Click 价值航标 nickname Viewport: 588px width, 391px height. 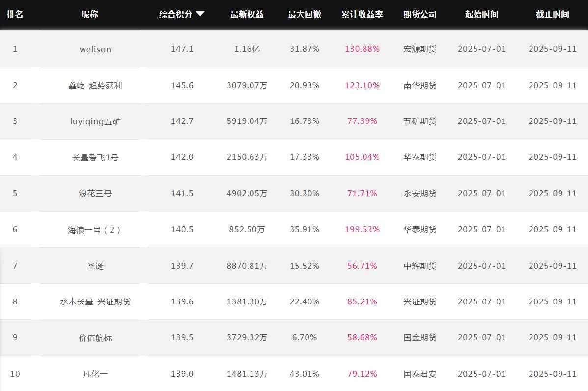tap(95, 338)
